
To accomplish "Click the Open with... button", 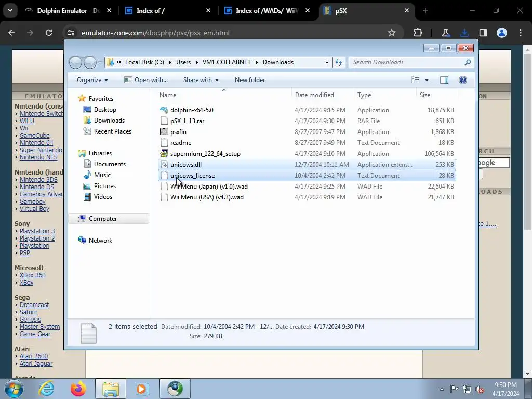I will (146, 79).
